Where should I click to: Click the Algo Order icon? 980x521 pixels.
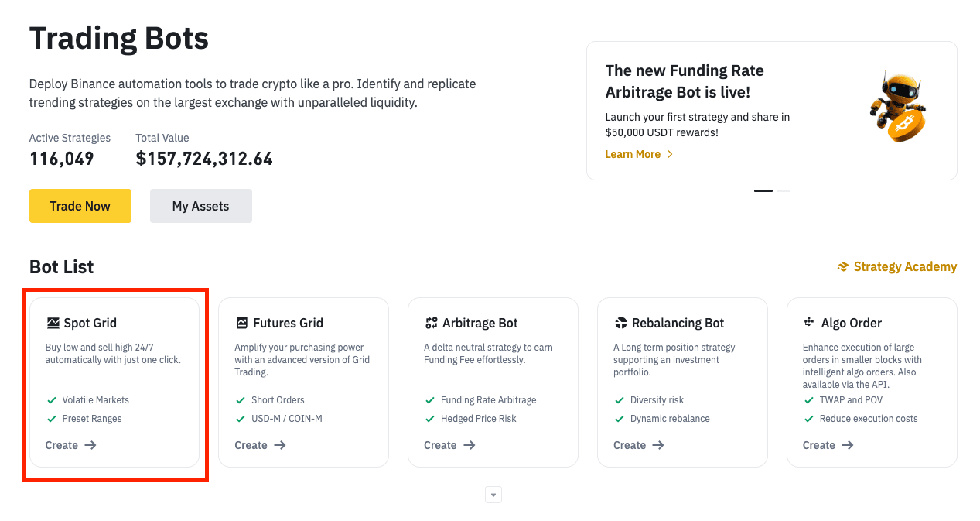810,322
